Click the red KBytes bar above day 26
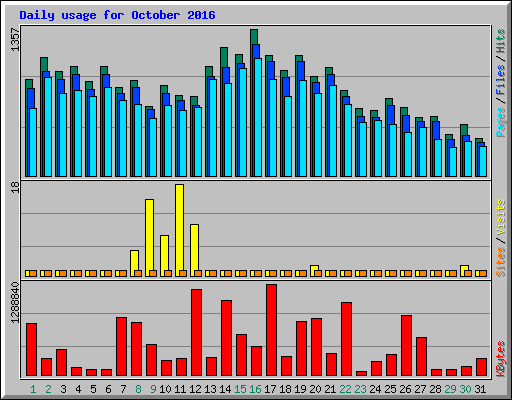 click(x=406, y=346)
